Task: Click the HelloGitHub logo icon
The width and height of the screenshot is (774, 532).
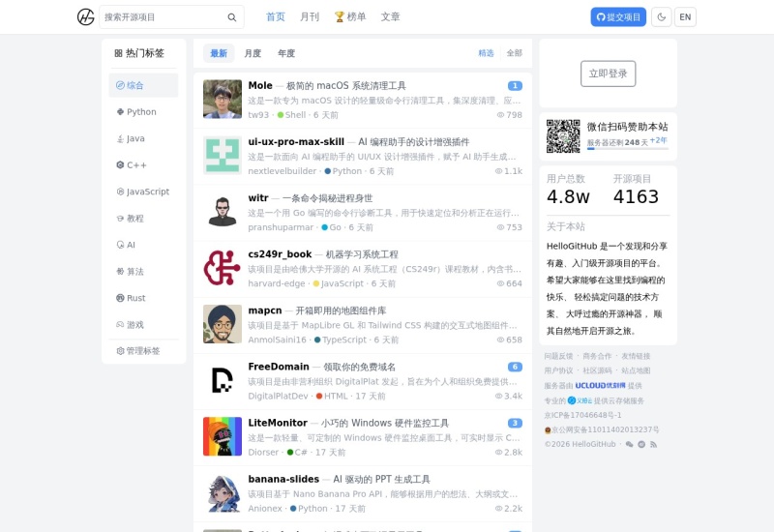Action: [85, 16]
